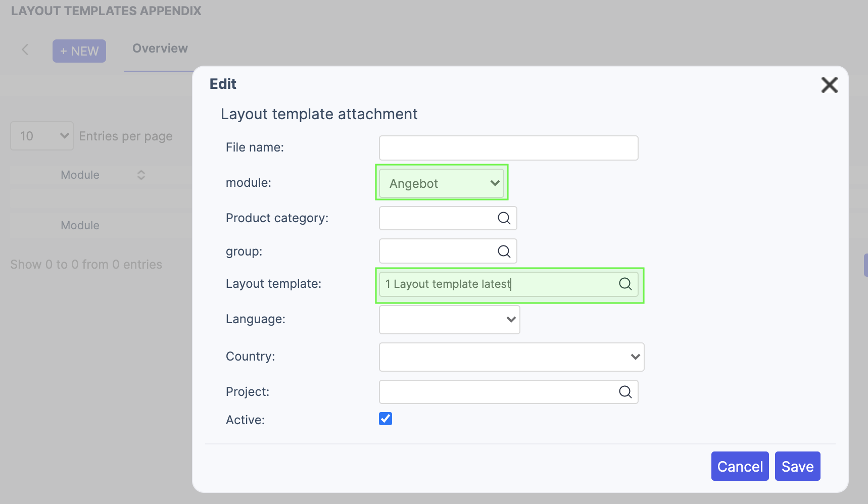The image size is (868, 504).
Task: Go back using the left arrow icon
Action: point(25,49)
